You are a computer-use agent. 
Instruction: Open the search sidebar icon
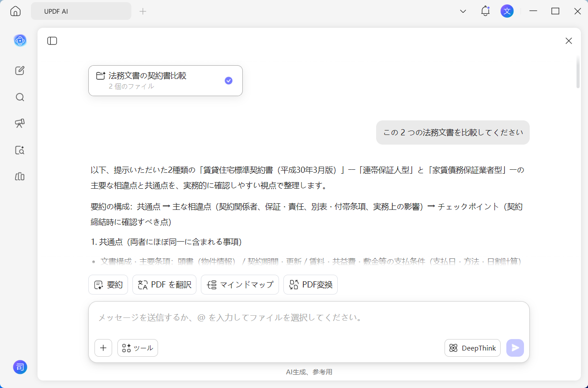20,97
